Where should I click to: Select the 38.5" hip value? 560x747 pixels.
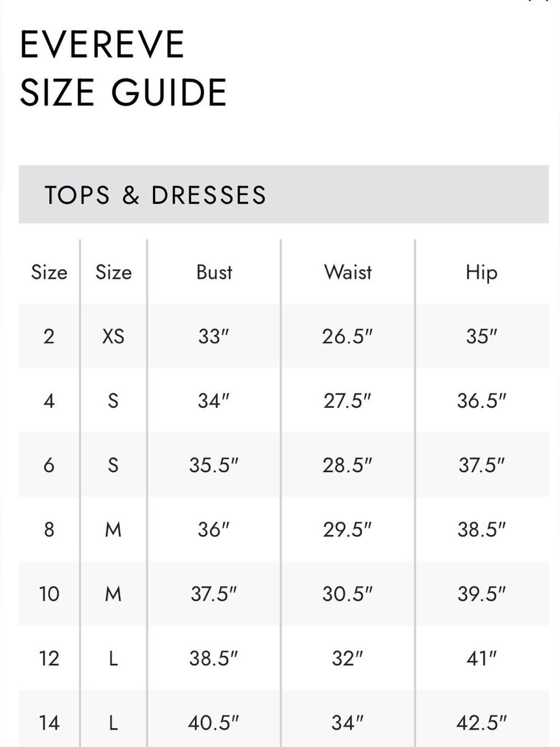(x=482, y=530)
